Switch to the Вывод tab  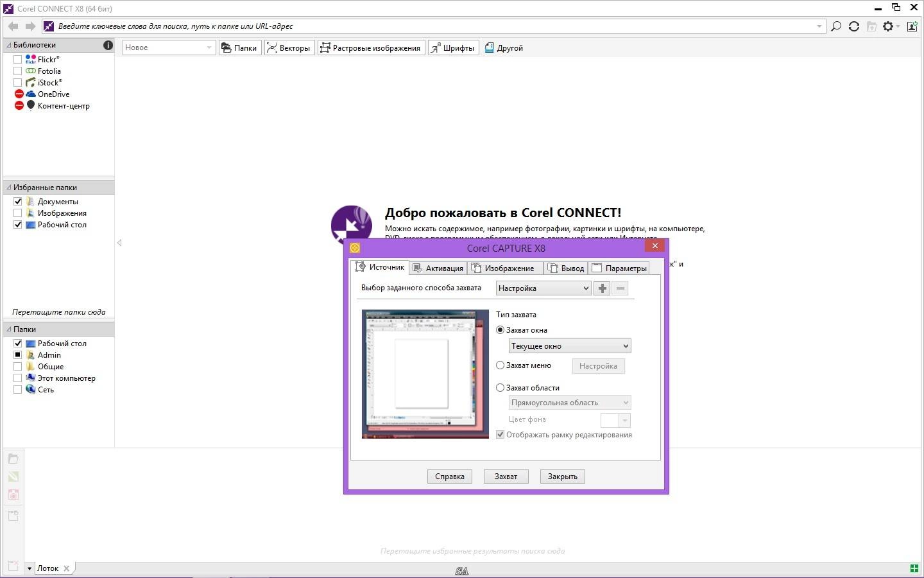(566, 268)
